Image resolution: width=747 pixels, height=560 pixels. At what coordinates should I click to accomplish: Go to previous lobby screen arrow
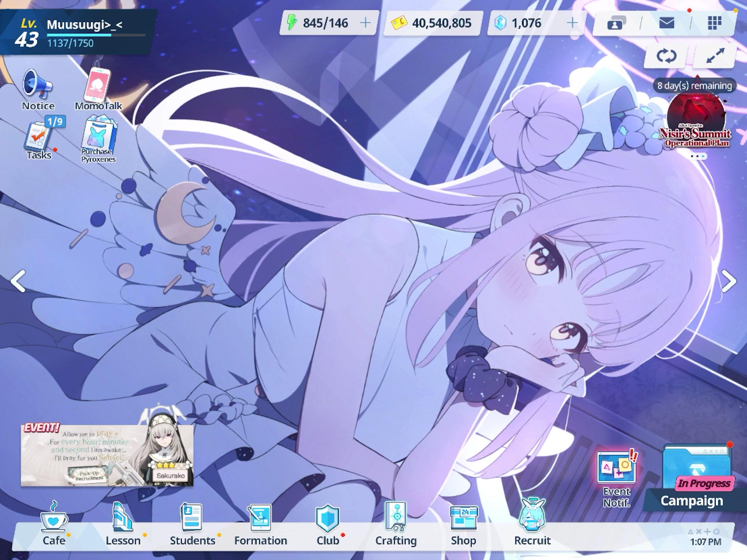tap(18, 281)
